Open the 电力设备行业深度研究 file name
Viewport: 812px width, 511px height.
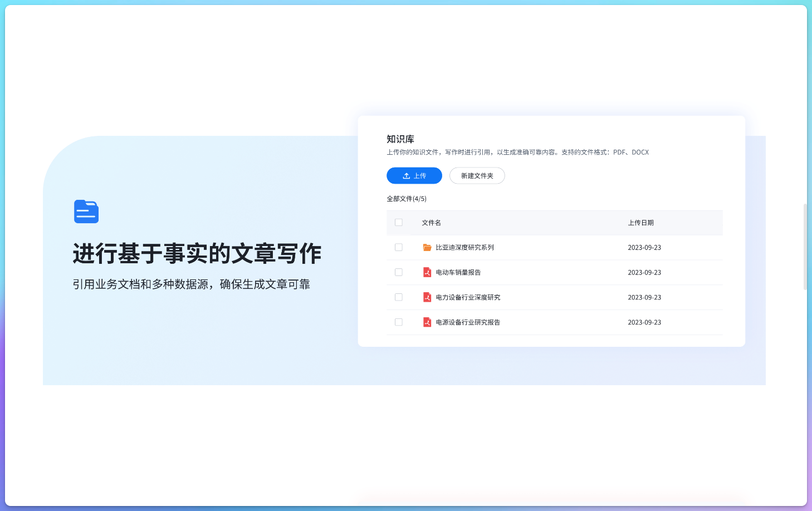pyautogui.click(x=468, y=298)
